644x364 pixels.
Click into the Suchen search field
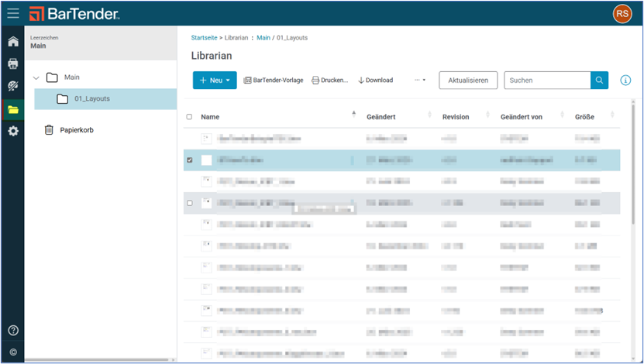(546, 81)
